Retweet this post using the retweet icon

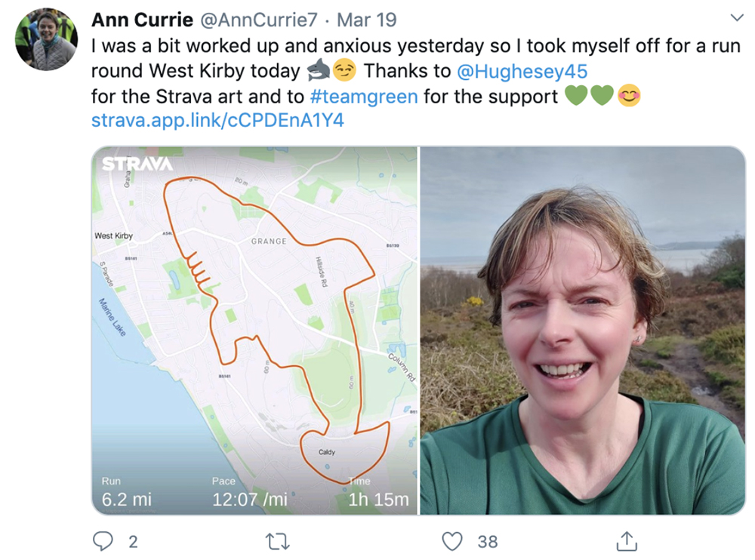pyautogui.click(x=279, y=540)
